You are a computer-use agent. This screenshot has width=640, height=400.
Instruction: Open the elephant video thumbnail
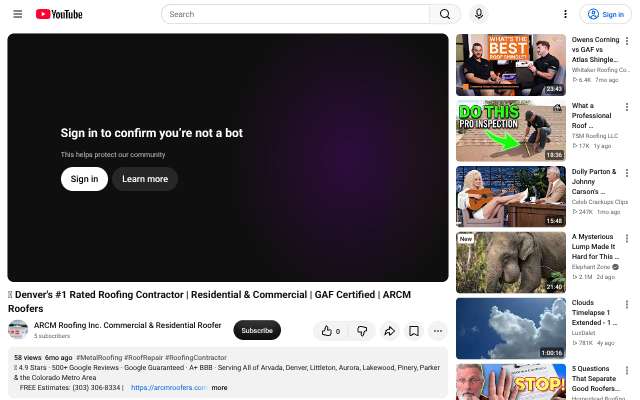[x=511, y=263]
